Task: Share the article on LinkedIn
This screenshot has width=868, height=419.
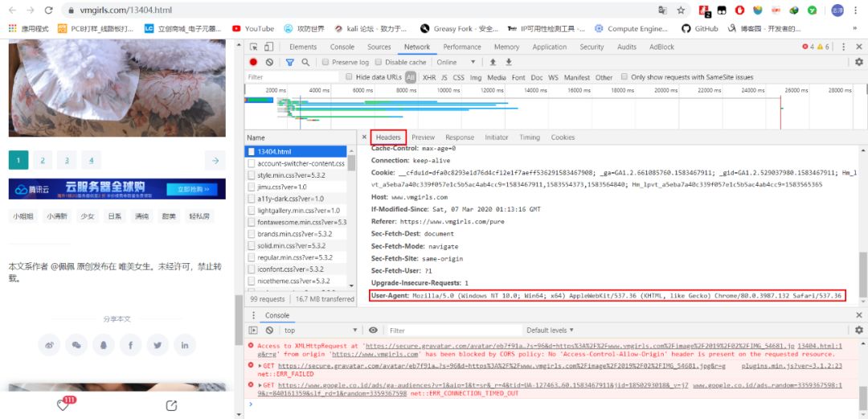Action: click(185, 345)
